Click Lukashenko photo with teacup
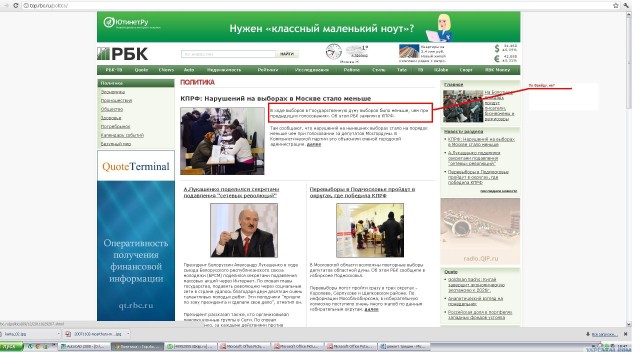The width and height of the screenshot is (640, 360). [x=244, y=230]
